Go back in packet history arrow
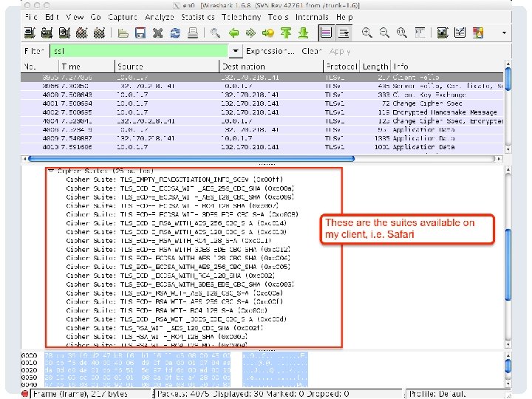The image size is (532, 399). [233, 33]
